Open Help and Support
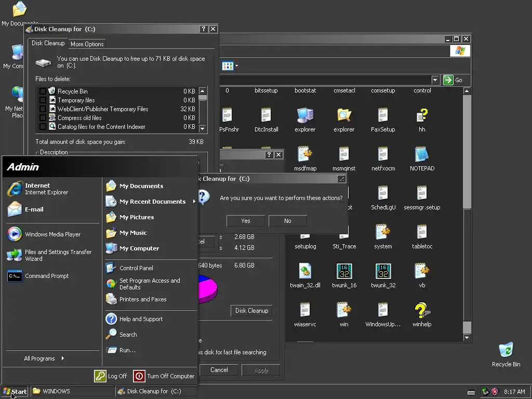 [x=135, y=319]
